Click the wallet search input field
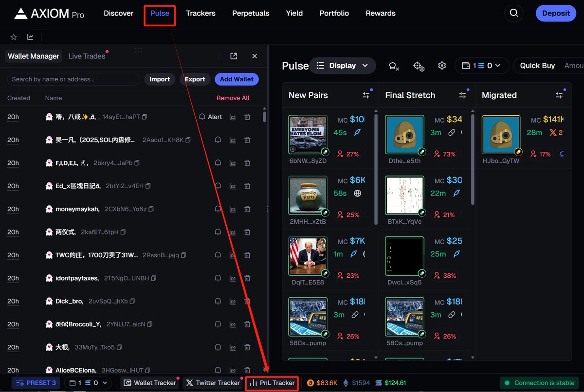This screenshot has height=392, width=584. [73, 79]
